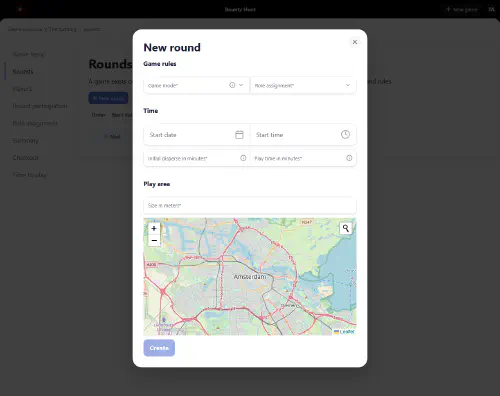The width and height of the screenshot is (500, 396).
Task: Select Rounds in the sidebar
Action: point(23,71)
